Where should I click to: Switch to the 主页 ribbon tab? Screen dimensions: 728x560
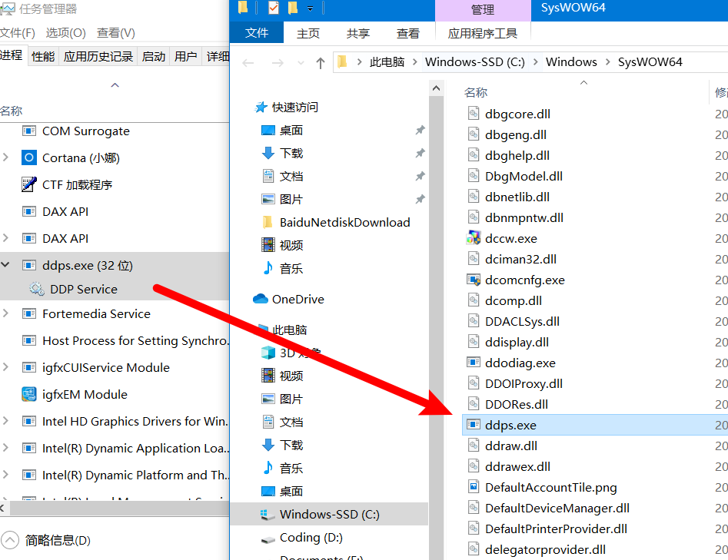click(x=308, y=33)
